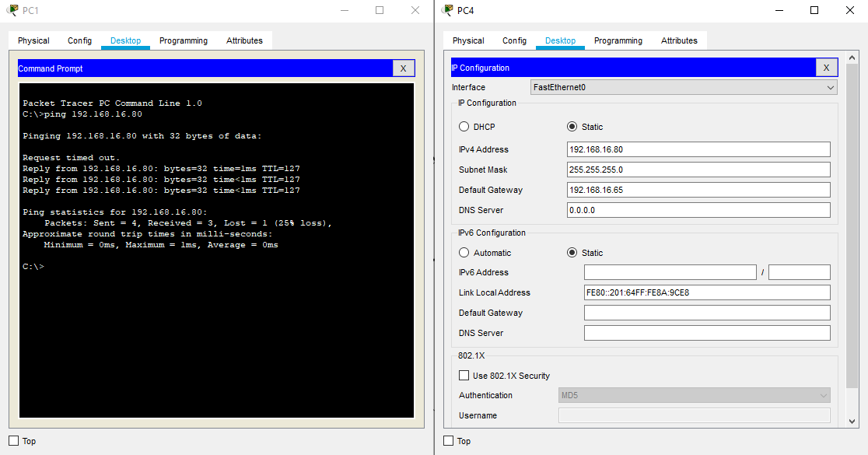
Task: Click the 'Packet Tracer PC Command Line 1.0' line
Action: (112, 103)
